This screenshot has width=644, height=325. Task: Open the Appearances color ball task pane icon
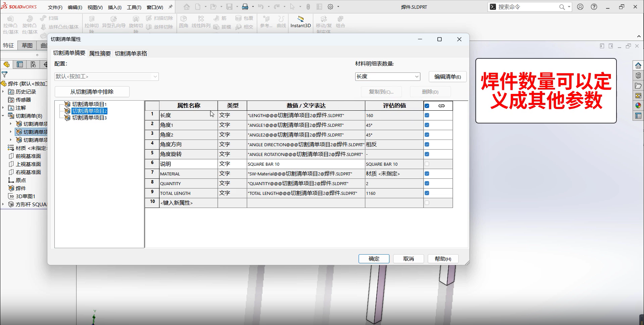[638, 106]
